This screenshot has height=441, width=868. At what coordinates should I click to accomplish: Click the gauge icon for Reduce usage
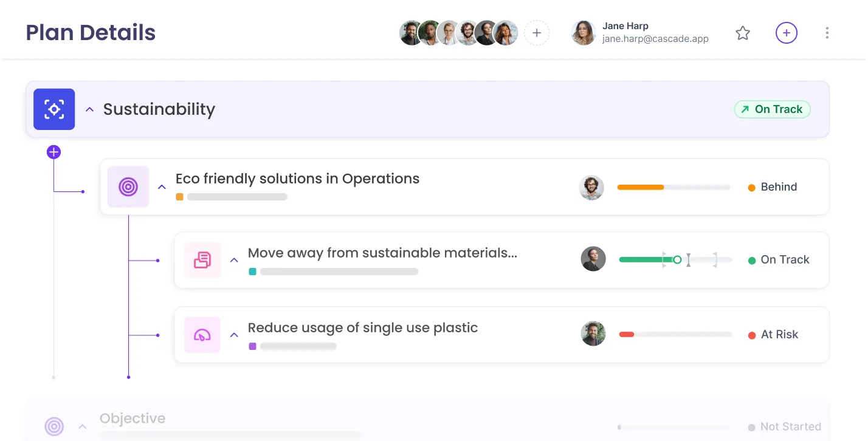tap(202, 335)
